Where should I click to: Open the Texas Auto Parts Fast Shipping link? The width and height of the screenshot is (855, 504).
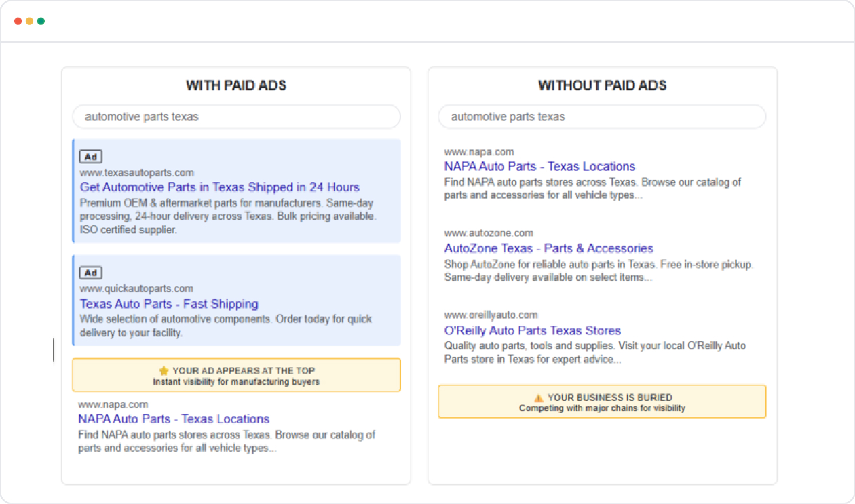coord(169,304)
